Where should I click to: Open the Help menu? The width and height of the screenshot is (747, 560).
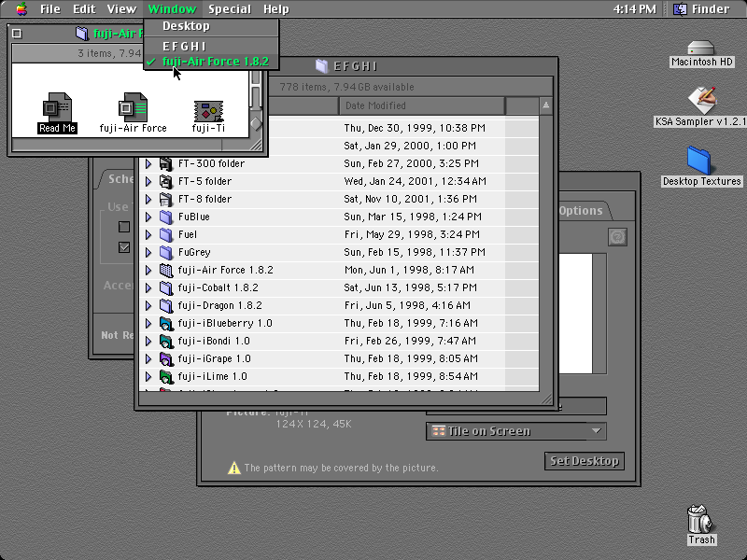click(276, 9)
